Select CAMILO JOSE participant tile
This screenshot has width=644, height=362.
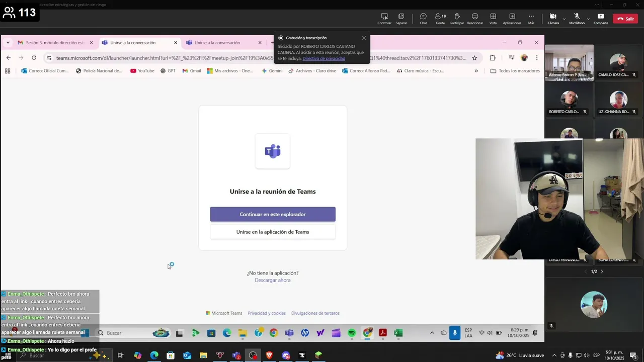pyautogui.click(x=618, y=63)
